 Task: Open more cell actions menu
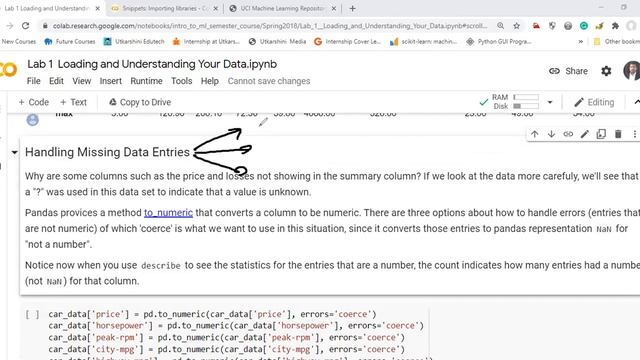click(634, 134)
